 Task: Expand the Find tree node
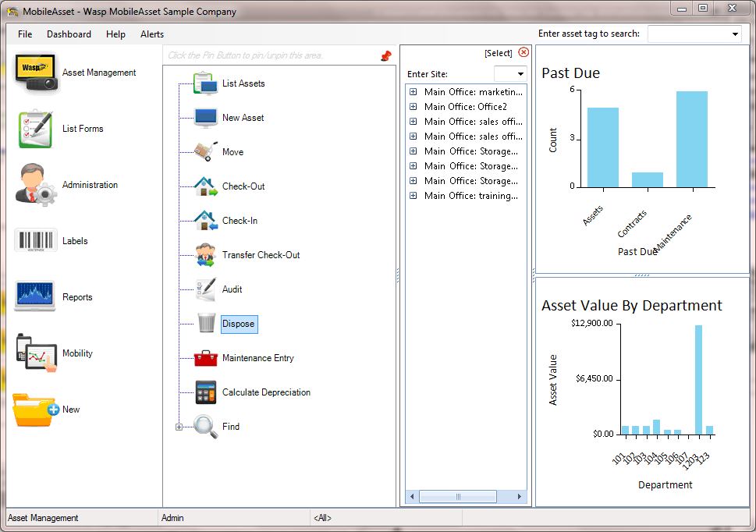[x=179, y=427]
